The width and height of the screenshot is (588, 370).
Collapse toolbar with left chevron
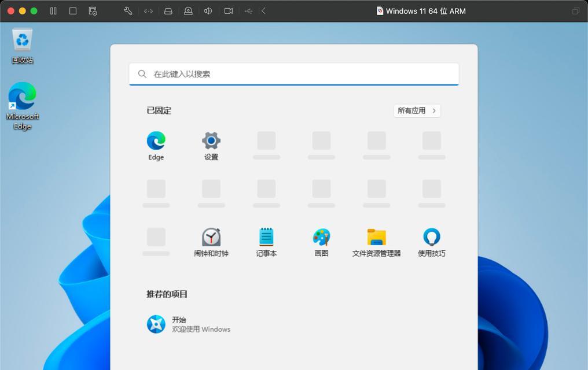(x=264, y=11)
